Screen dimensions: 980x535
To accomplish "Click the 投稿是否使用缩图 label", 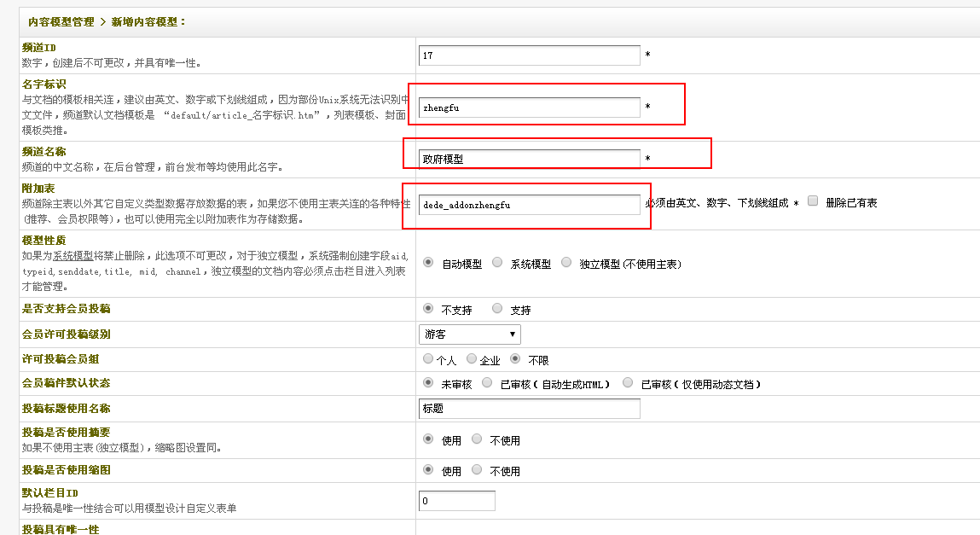I will (67, 470).
